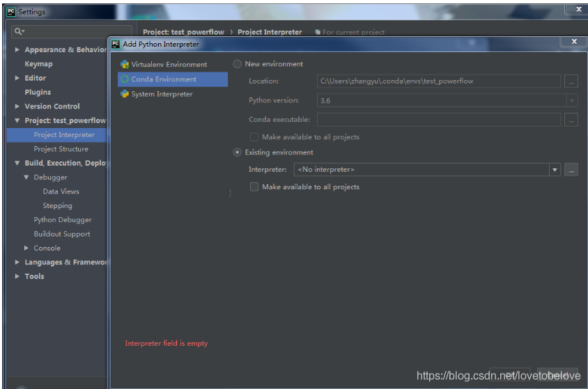Image resolution: width=588 pixels, height=389 pixels.
Task: Click the splitter handle between list and options
Action: coord(230,193)
